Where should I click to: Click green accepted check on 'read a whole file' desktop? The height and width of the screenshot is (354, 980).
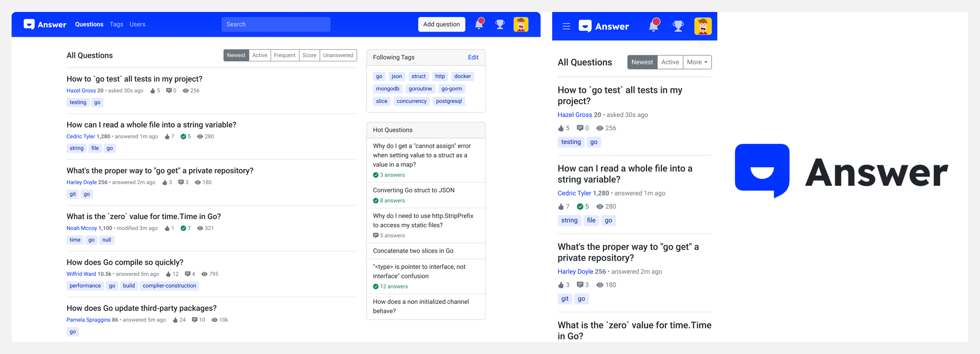pyautogui.click(x=183, y=137)
